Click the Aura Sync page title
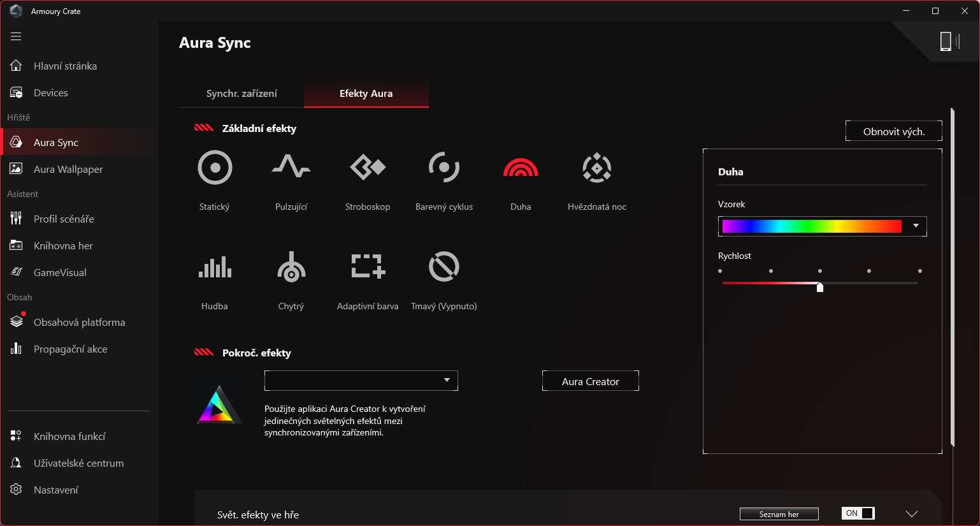This screenshot has height=526, width=980. (215, 43)
